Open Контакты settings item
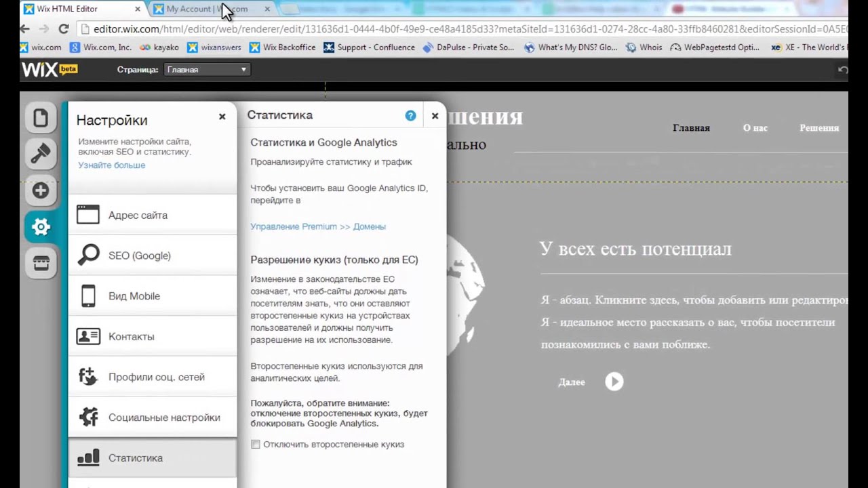Image resolution: width=868 pixels, height=488 pixels. tap(153, 336)
